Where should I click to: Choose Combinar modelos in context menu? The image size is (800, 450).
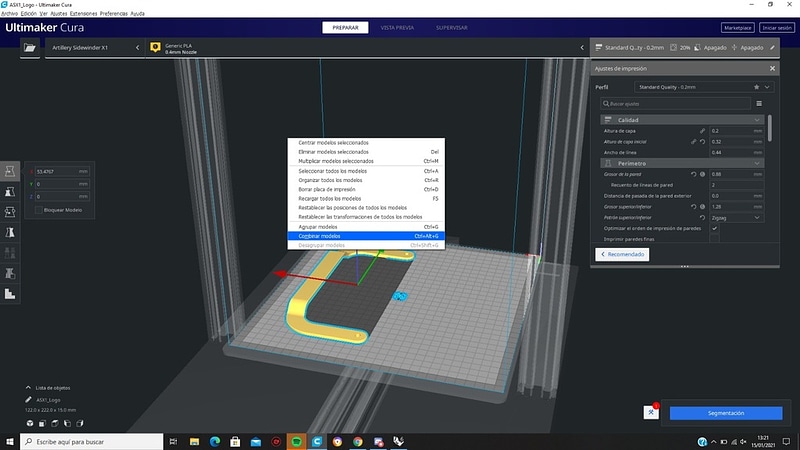click(x=366, y=236)
